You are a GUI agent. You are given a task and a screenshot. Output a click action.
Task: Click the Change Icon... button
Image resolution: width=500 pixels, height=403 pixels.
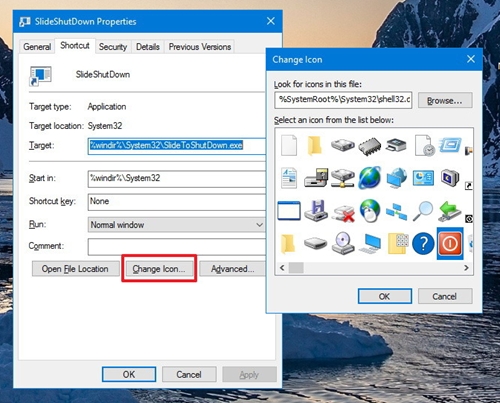pos(159,269)
